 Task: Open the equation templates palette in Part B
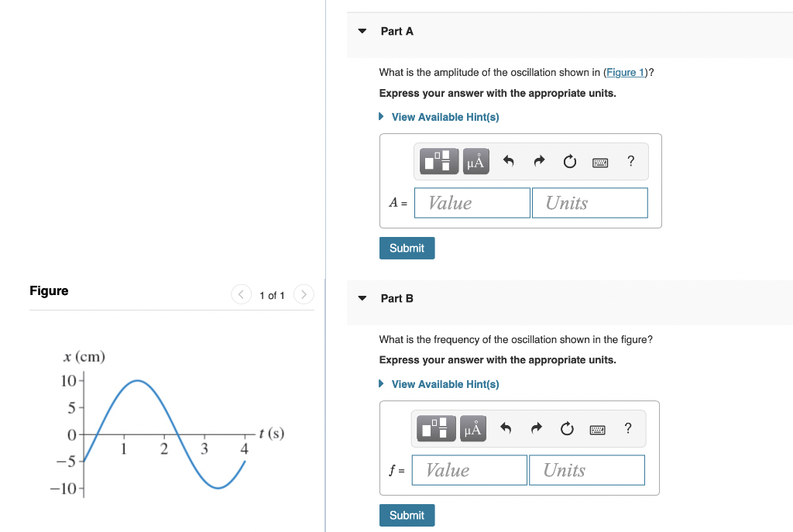point(435,428)
